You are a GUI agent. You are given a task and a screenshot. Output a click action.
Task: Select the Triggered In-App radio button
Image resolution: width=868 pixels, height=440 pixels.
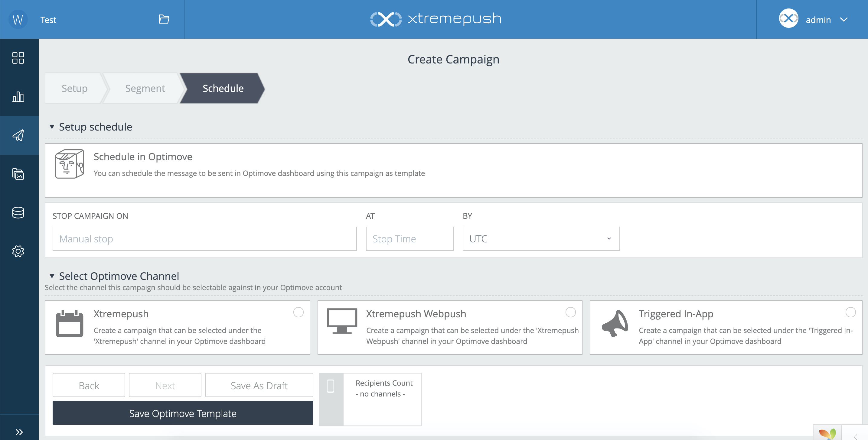click(x=850, y=312)
